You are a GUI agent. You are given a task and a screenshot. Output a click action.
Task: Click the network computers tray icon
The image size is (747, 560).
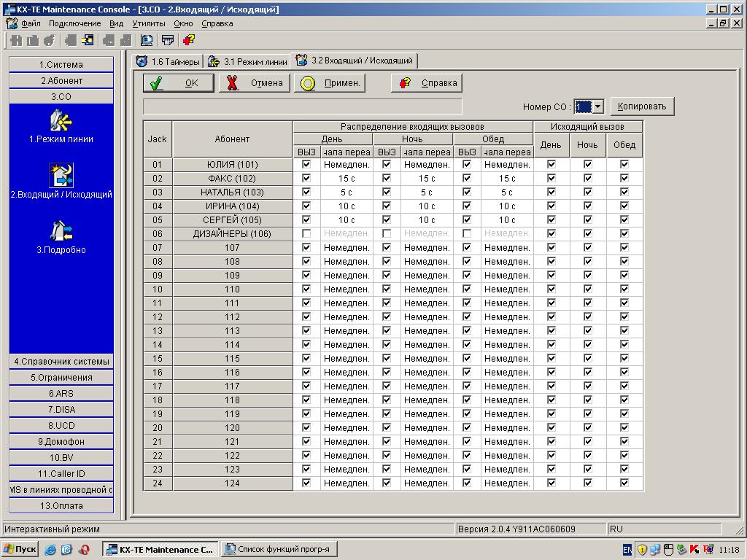654,550
